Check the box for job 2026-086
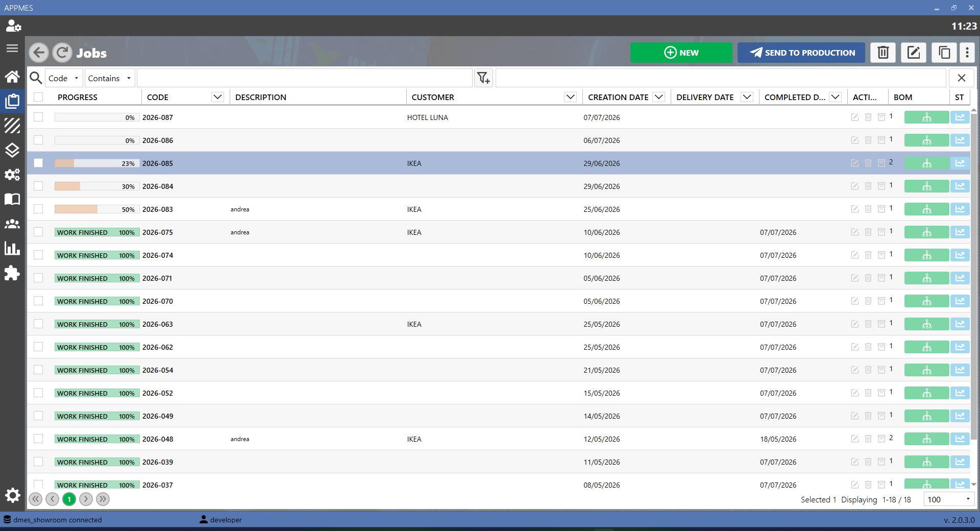This screenshot has height=531, width=980. (38, 140)
